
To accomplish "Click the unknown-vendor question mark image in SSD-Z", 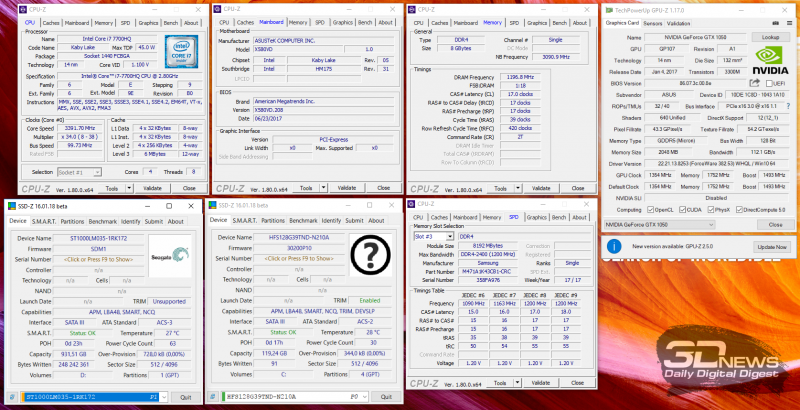I will 370,254.
